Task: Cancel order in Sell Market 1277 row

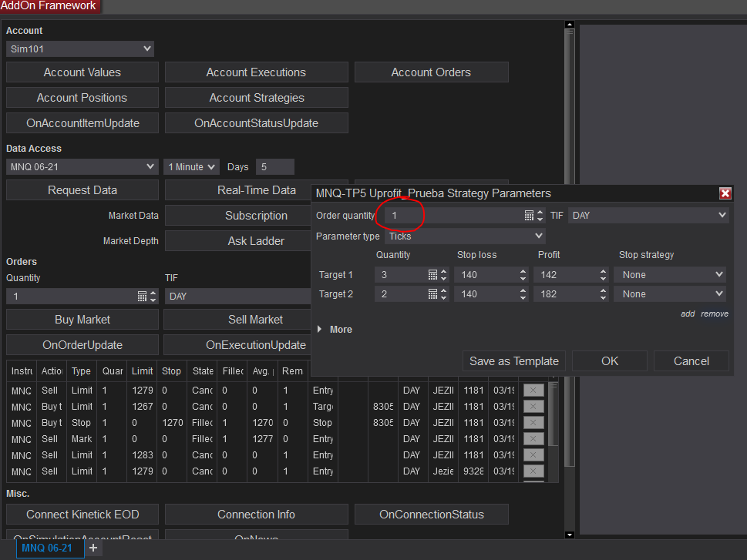Action: tap(533, 439)
